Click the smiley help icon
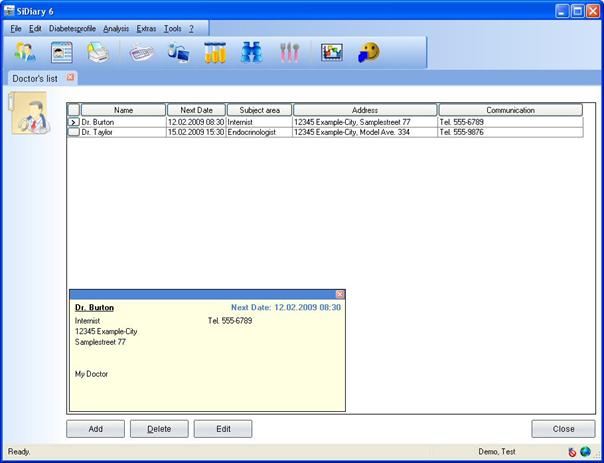The image size is (604, 463). (370, 53)
